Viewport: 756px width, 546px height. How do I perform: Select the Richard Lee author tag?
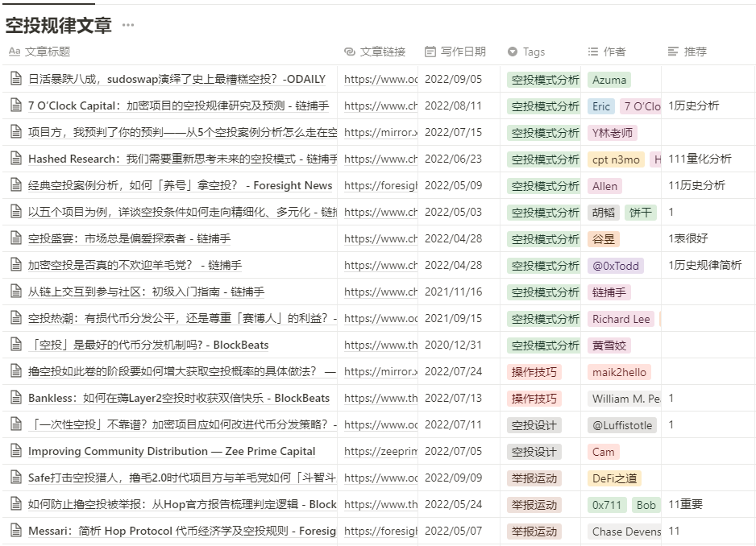coord(621,319)
